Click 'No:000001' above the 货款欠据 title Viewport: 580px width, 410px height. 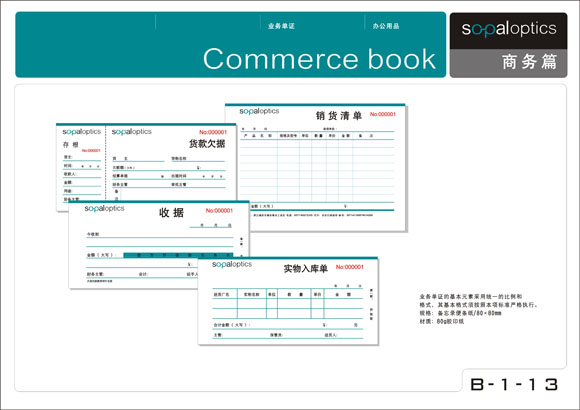pos(213,132)
